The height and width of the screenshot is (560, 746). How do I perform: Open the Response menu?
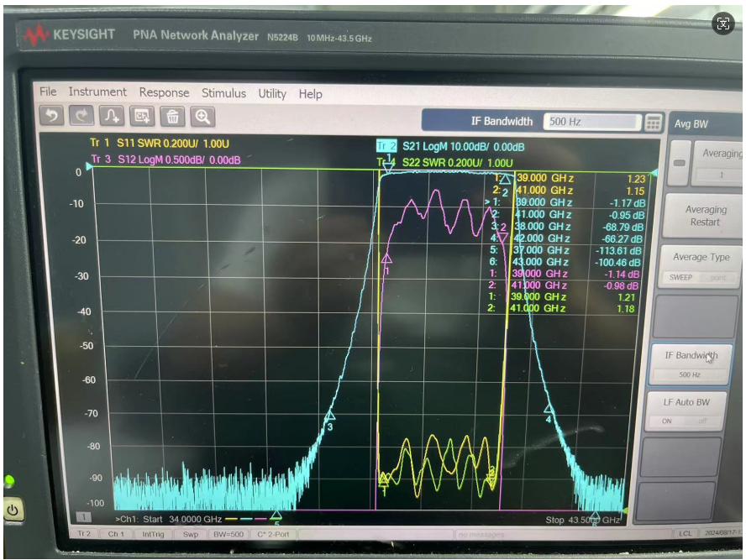pos(164,92)
